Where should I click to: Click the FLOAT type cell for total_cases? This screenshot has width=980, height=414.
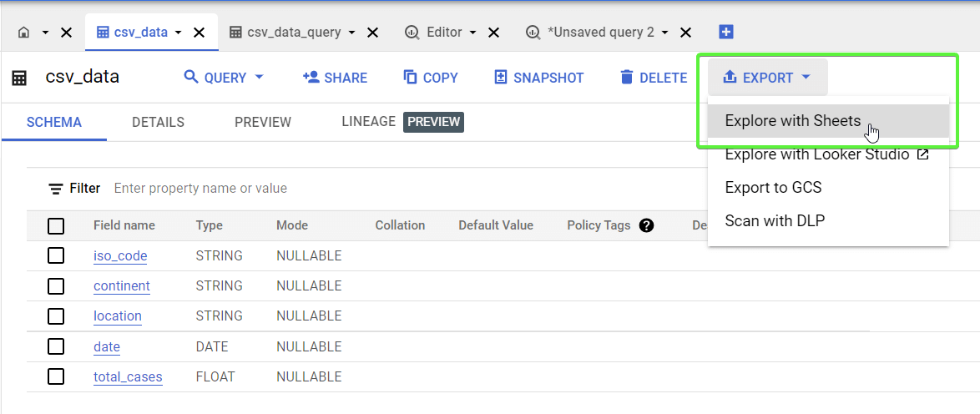(215, 376)
